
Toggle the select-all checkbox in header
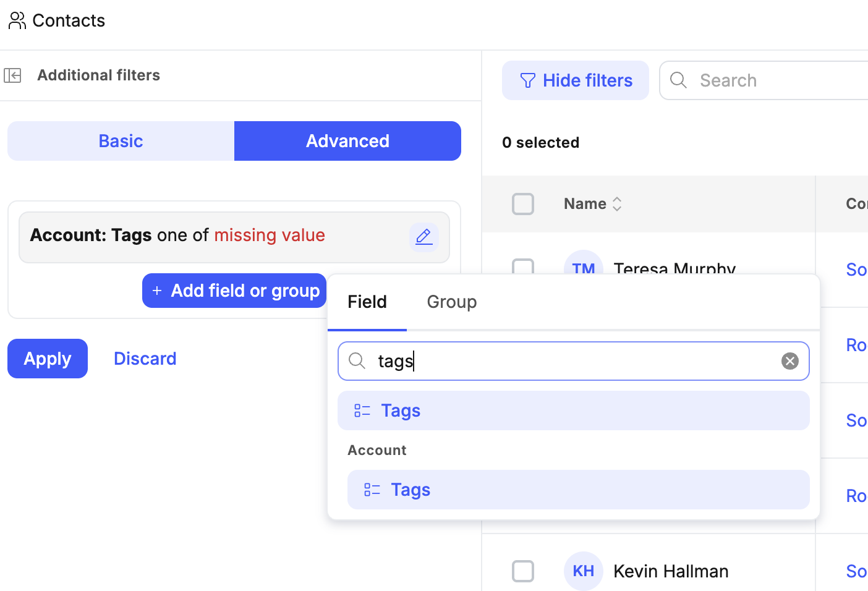click(522, 204)
